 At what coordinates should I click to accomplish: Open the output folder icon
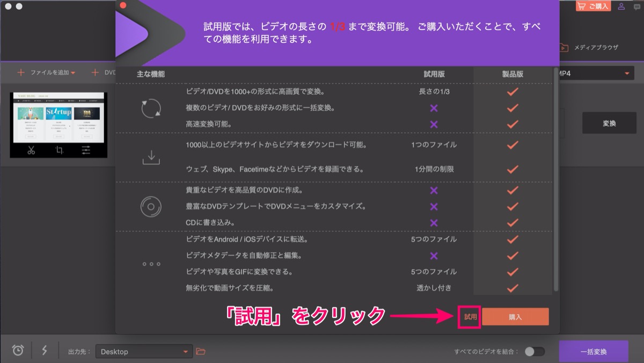point(201,352)
